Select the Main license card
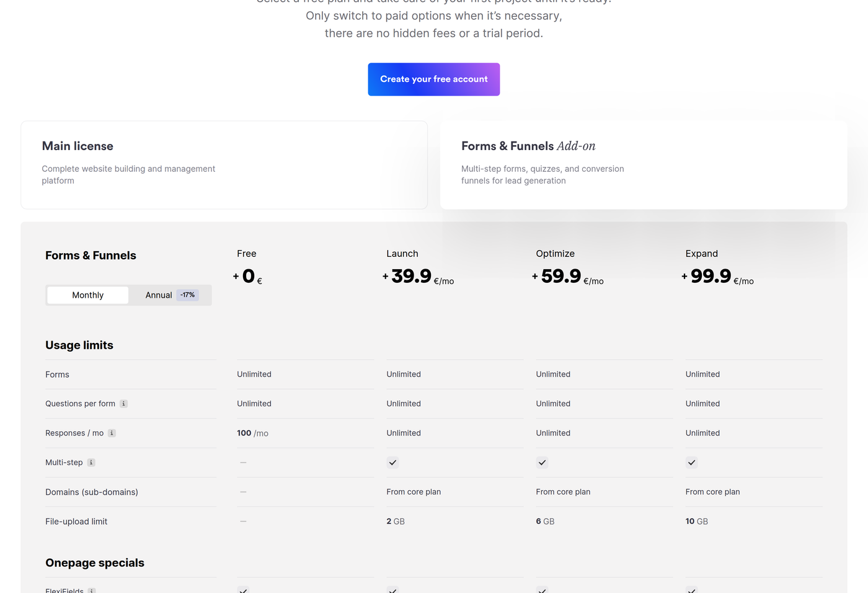Image resolution: width=868 pixels, height=593 pixels. (224, 165)
